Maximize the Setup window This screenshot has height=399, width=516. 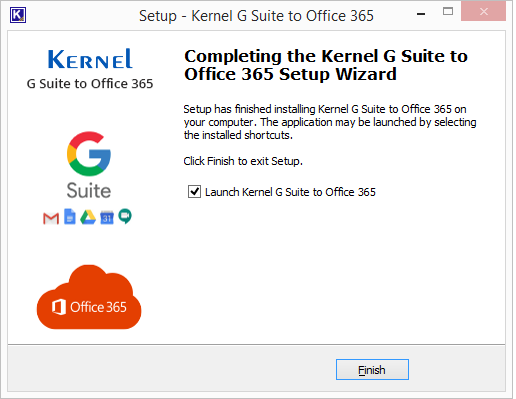click(x=448, y=12)
